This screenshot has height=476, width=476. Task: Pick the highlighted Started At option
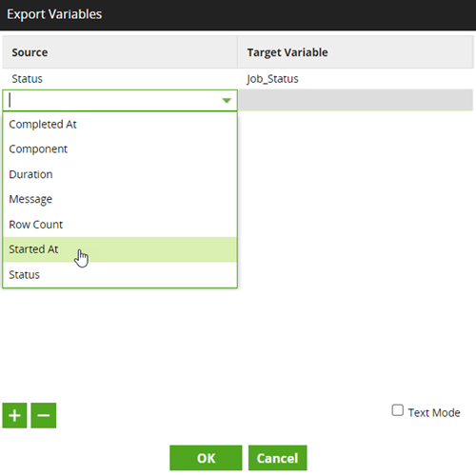pyautogui.click(x=120, y=249)
